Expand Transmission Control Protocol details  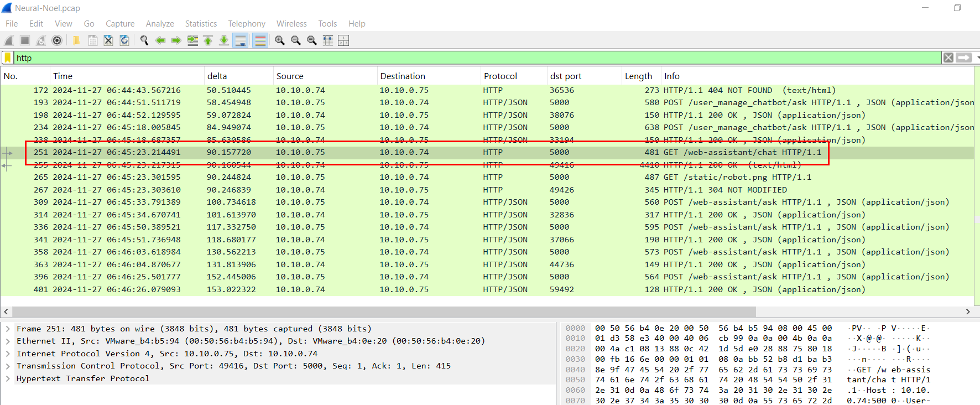coord(8,366)
